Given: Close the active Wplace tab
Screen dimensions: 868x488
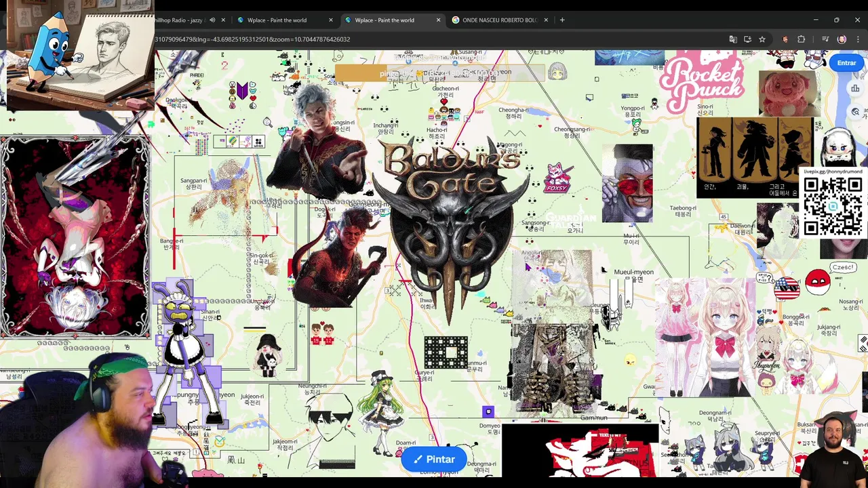Looking at the screenshot, I should [x=438, y=20].
